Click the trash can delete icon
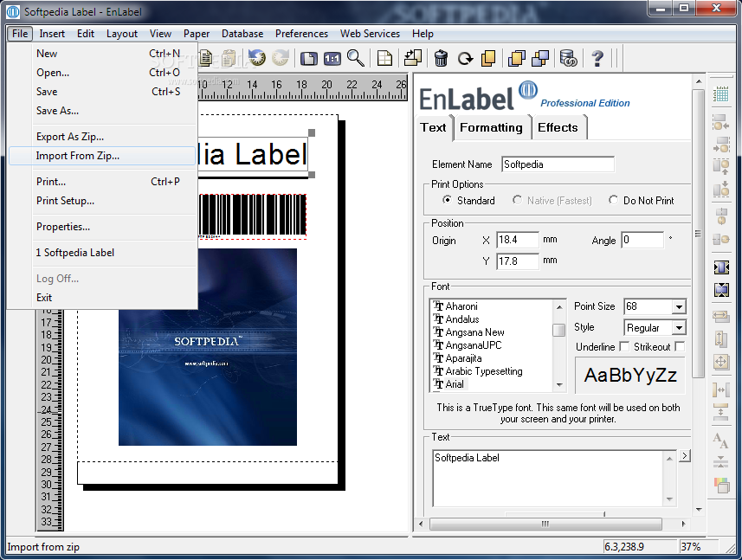This screenshot has width=742, height=560. [441, 59]
